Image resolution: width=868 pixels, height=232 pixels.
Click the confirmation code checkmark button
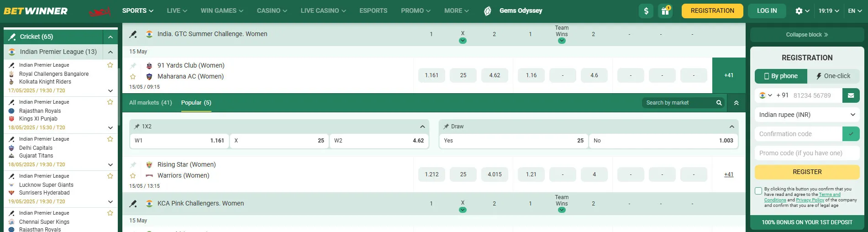[x=851, y=134]
